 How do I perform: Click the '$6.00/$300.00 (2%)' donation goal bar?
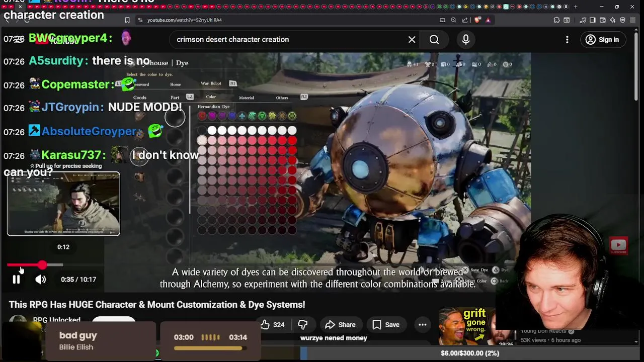pyautogui.click(x=469, y=353)
